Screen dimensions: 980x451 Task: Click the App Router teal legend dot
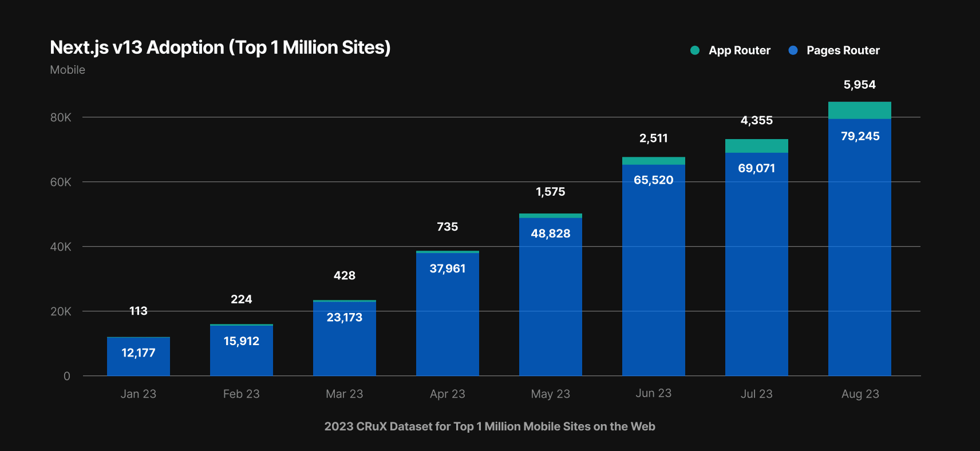coord(695,50)
